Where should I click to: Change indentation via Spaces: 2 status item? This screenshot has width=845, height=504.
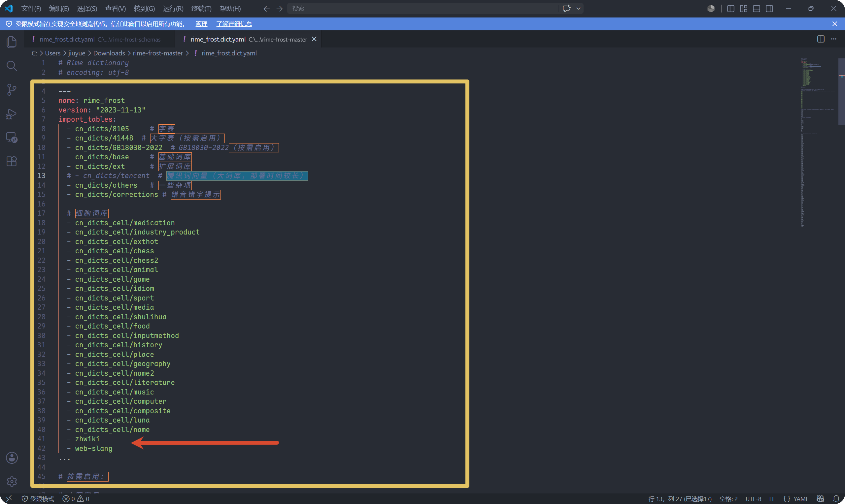coord(728,499)
